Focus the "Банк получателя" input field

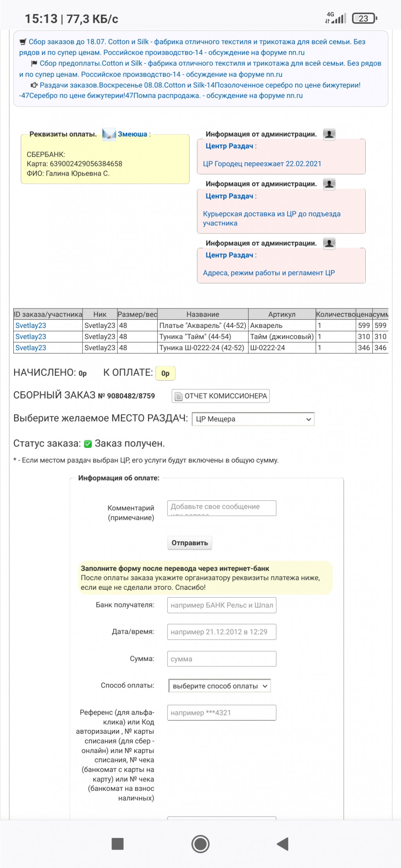pyautogui.click(x=222, y=605)
